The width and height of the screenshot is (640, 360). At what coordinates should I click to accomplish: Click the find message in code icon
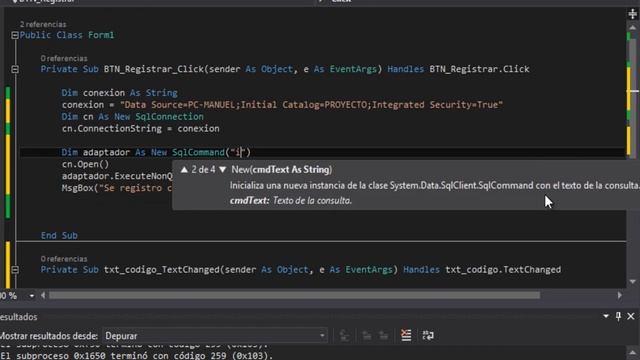(x=344, y=336)
